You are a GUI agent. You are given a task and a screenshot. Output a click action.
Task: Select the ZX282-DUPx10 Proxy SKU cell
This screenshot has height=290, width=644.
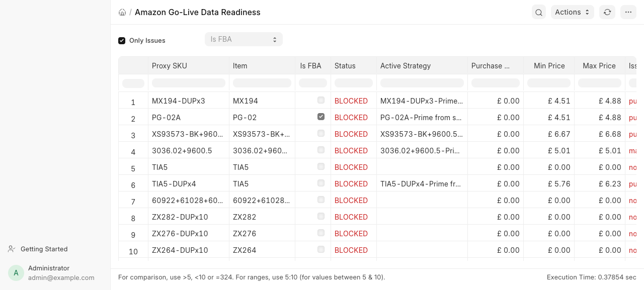coord(189,217)
